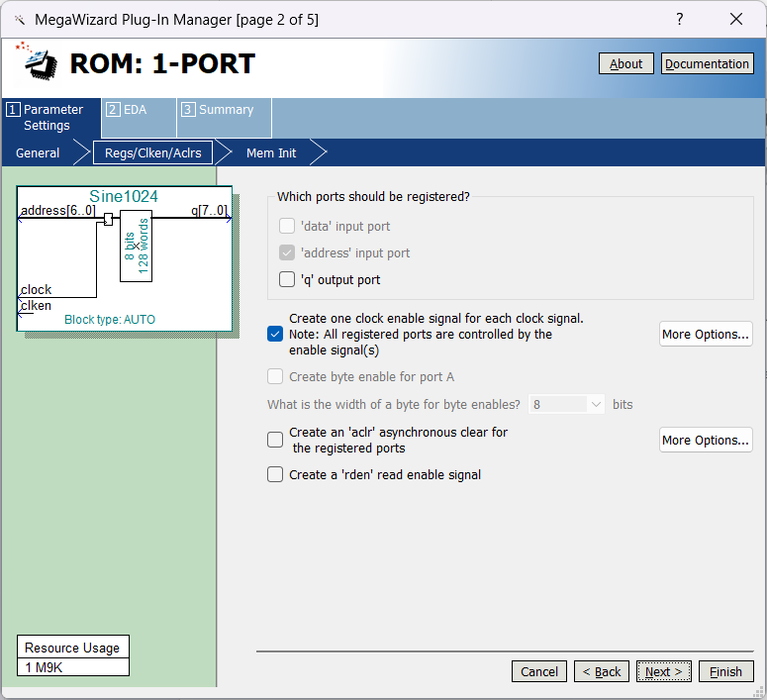Click the memory block in the diagram
This screenshot has width=767, height=700.
(x=136, y=247)
